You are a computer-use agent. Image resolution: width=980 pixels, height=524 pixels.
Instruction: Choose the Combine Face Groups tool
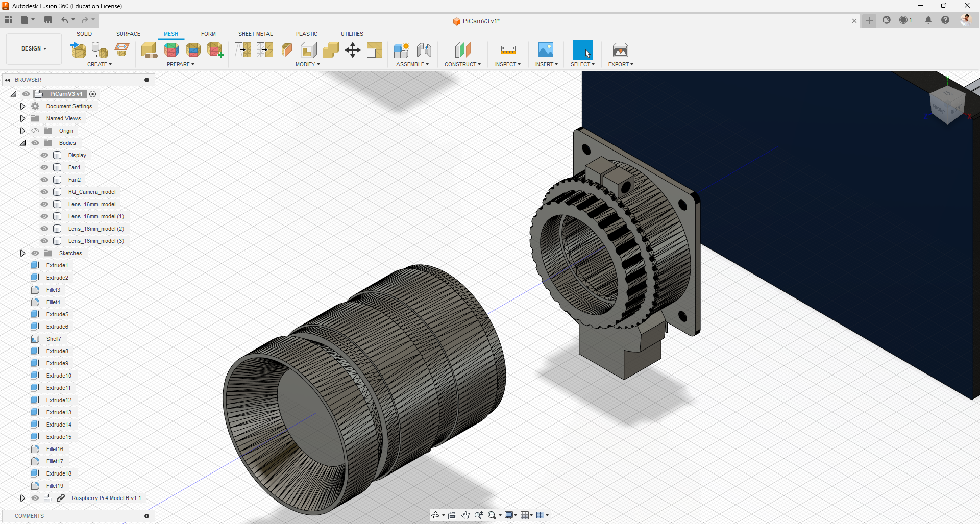(193, 50)
